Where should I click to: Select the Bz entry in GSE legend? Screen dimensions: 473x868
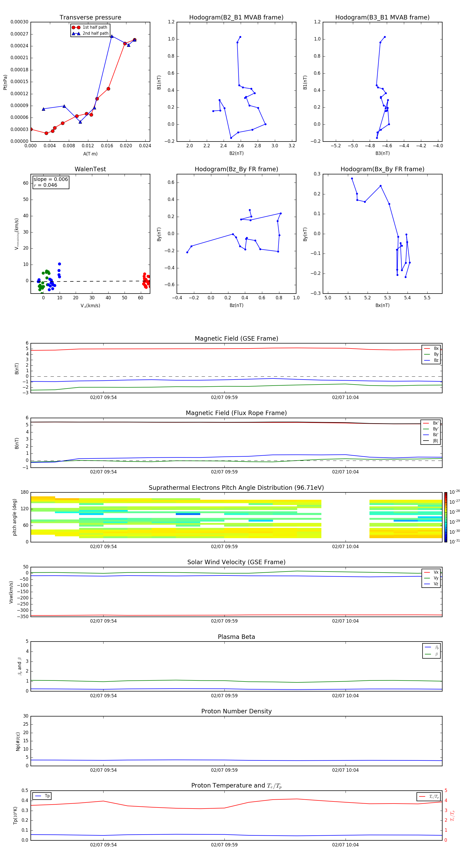coord(431,360)
